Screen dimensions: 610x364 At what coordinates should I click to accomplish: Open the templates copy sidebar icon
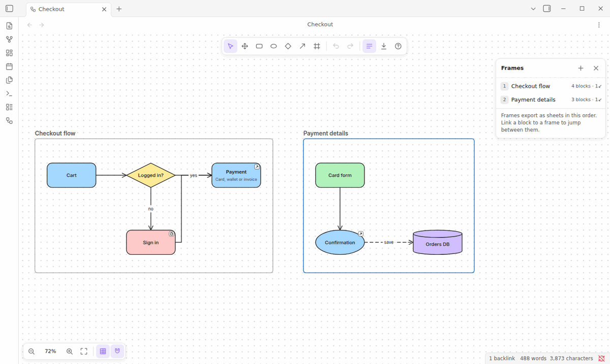tap(9, 80)
